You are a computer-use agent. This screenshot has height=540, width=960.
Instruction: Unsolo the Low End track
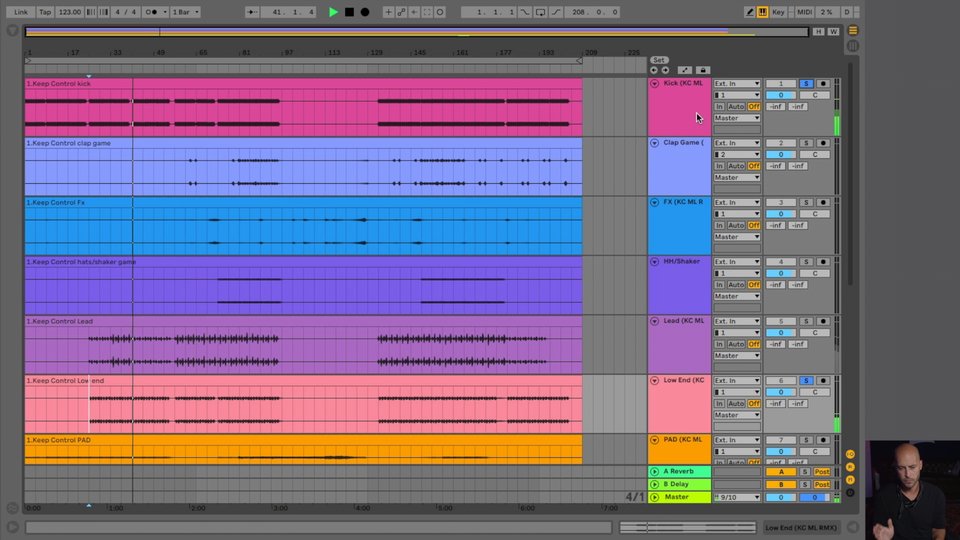[806, 380]
